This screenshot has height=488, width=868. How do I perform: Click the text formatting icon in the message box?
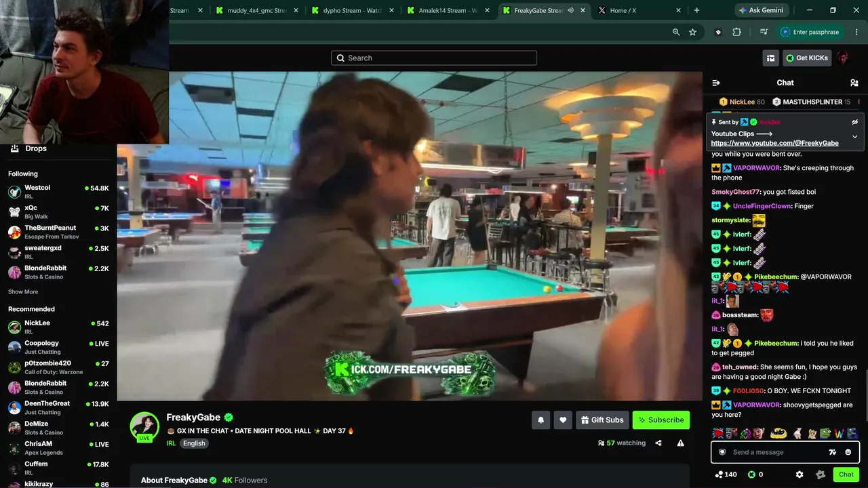pyautogui.click(x=833, y=452)
